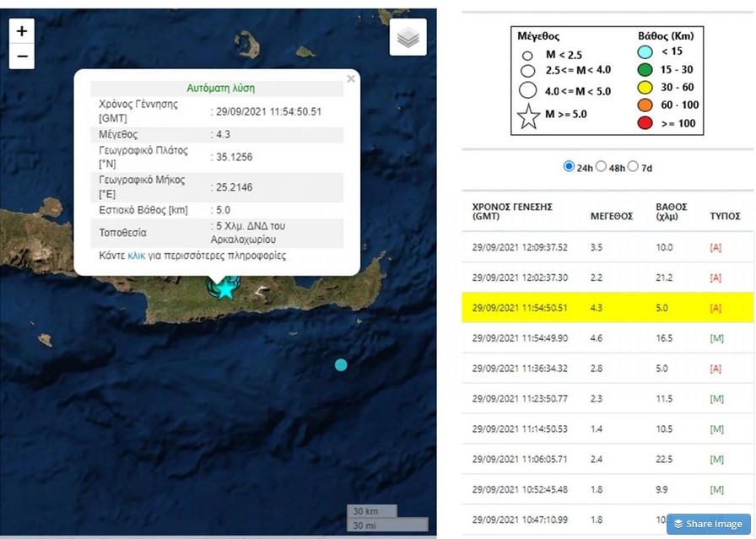Close the earthquake info popup
The width and height of the screenshot is (756, 539).
pyautogui.click(x=351, y=78)
